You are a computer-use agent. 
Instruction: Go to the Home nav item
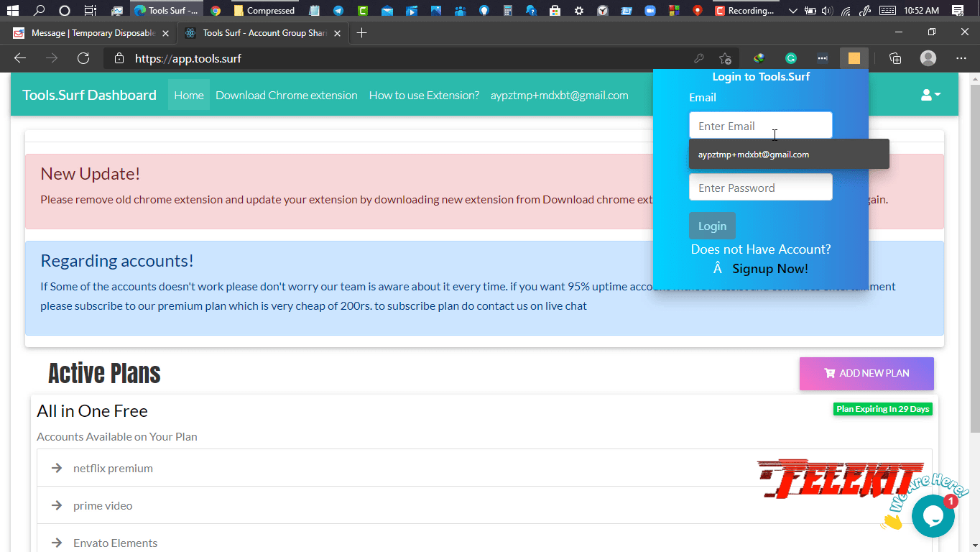click(x=189, y=95)
